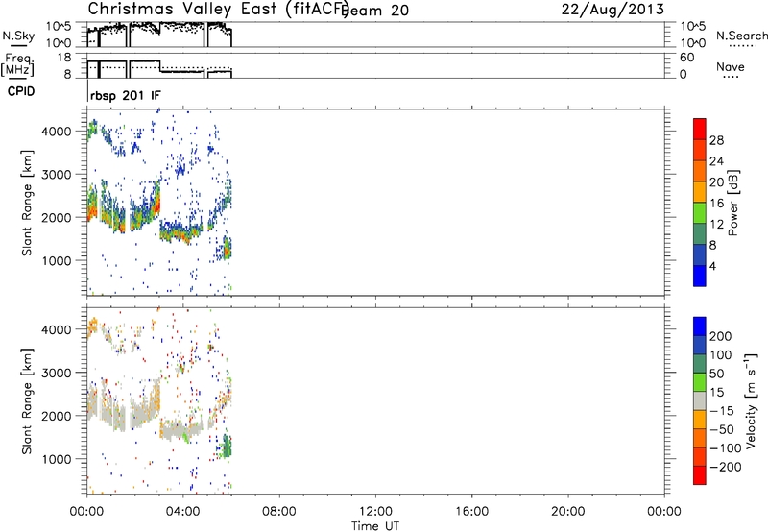Image resolution: width=768 pixels, height=532 pixels.
Task: Click the light green power colorbar segment
Action: tap(700, 212)
